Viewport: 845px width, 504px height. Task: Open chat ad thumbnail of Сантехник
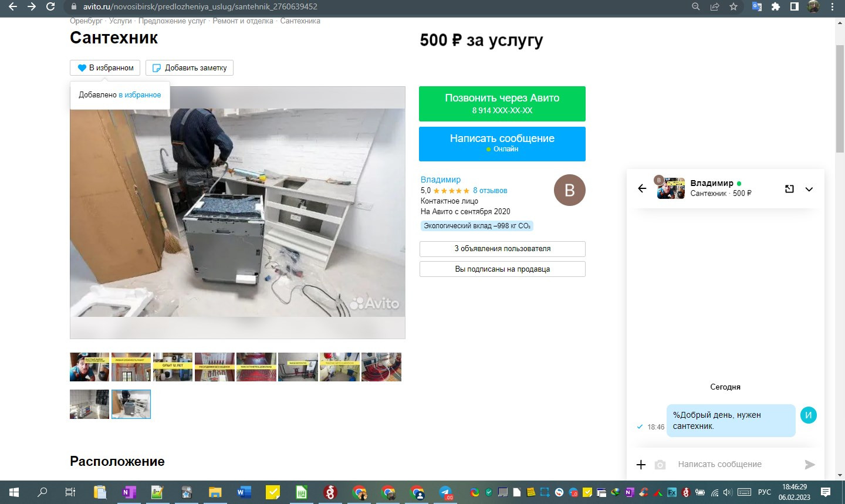[671, 188]
